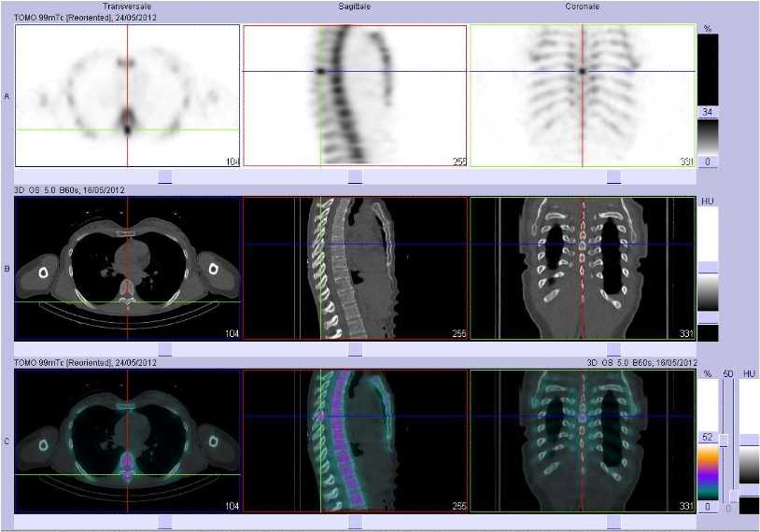Click the HU grayscale gradient bar in row C
Screen dimensions: 760x532
[x=750, y=465]
